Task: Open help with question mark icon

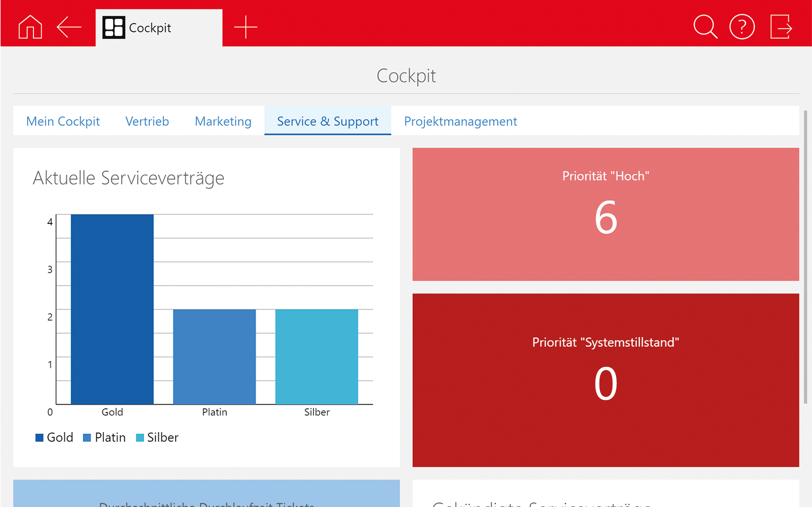Action: pos(742,27)
